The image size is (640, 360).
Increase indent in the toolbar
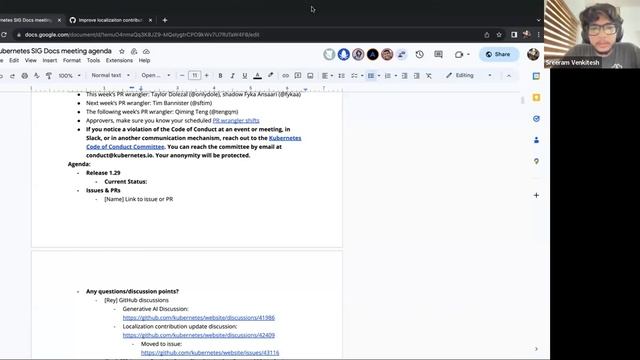(416, 76)
